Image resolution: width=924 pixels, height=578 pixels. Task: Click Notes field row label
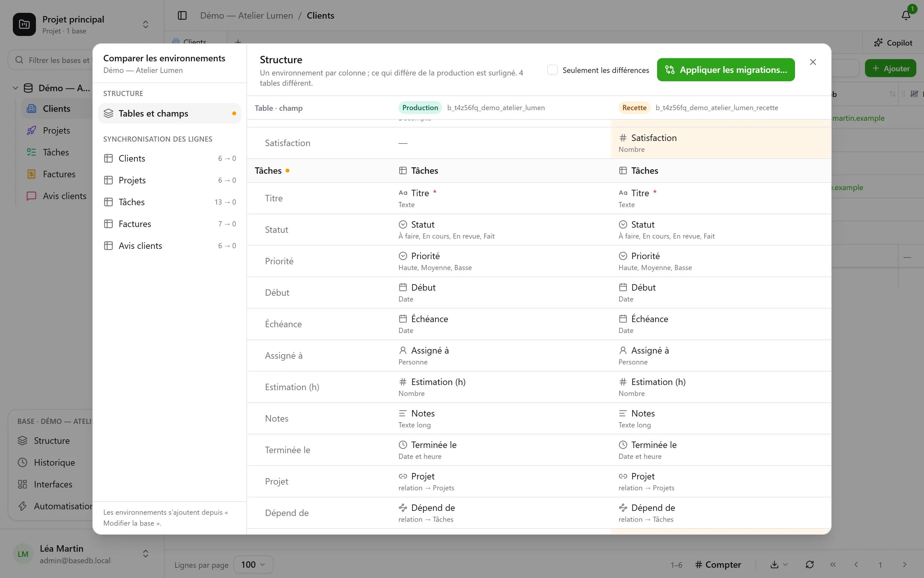(277, 418)
